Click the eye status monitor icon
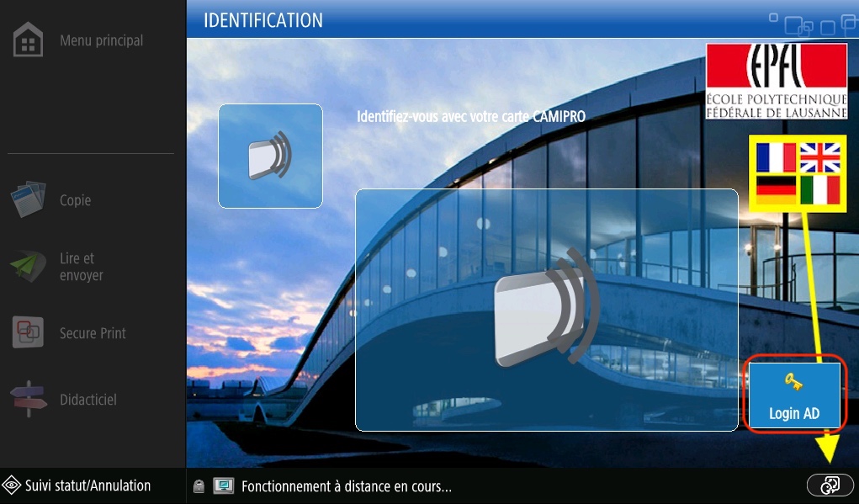The width and height of the screenshot is (859, 504). (x=12, y=485)
